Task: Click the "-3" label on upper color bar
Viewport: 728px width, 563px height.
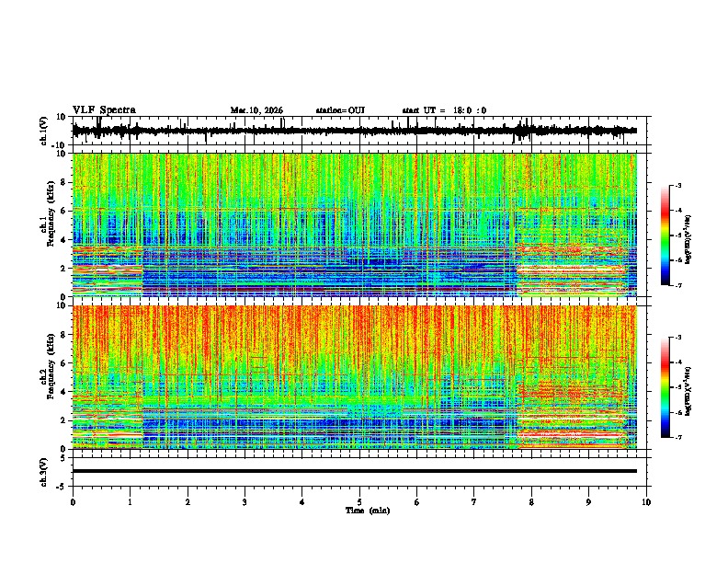Action: pos(677,185)
